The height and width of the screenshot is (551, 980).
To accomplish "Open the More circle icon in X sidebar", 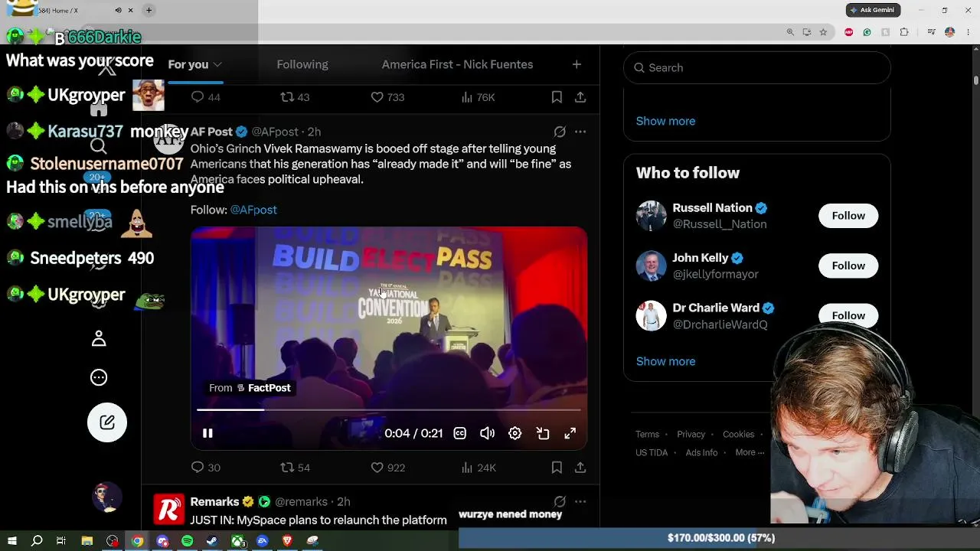I will click(x=99, y=377).
